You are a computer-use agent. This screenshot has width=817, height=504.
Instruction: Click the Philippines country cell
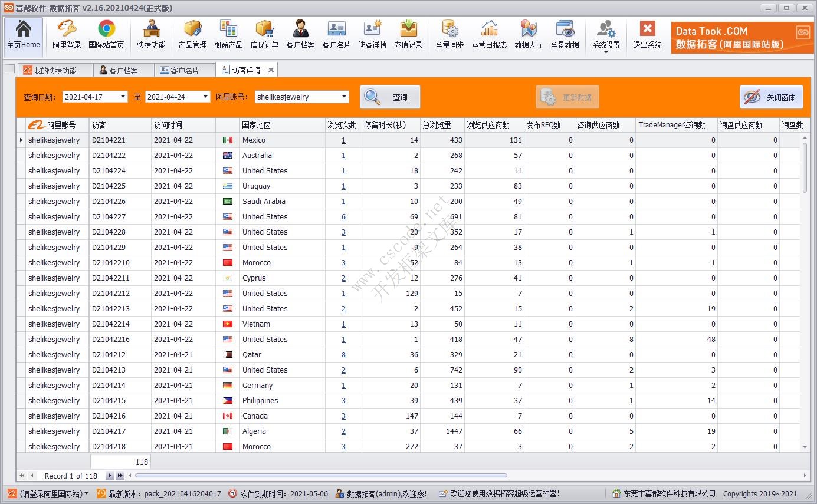pos(283,401)
